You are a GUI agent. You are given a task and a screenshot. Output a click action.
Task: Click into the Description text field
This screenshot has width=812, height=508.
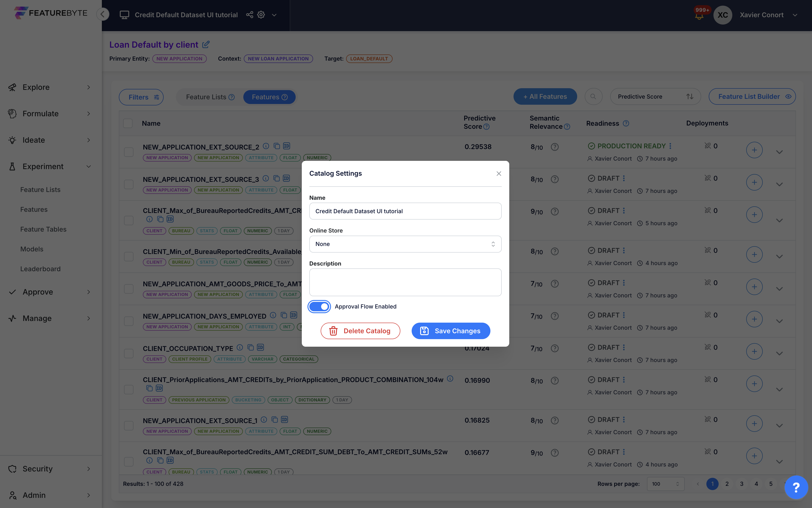point(405,282)
